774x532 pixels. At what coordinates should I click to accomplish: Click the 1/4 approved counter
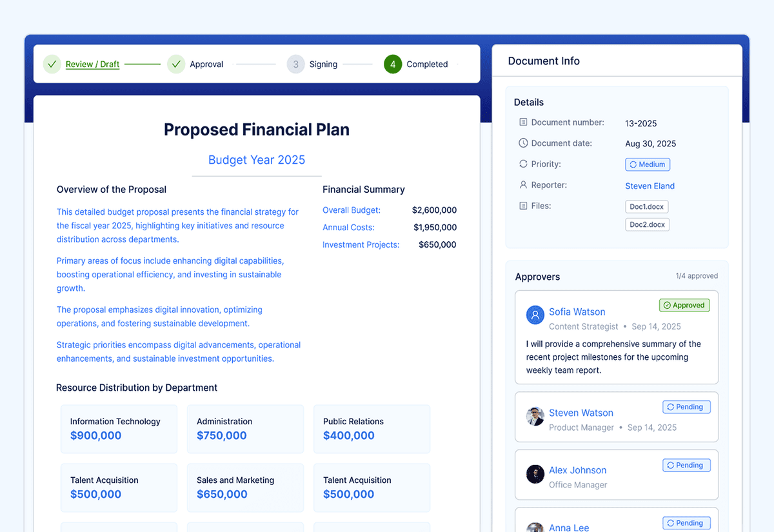click(697, 276)
